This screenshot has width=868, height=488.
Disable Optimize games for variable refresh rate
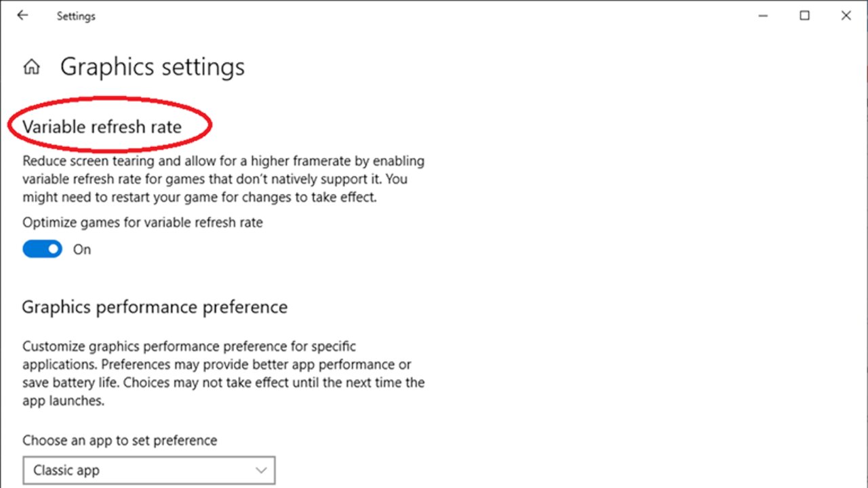[x=42, y=249]
